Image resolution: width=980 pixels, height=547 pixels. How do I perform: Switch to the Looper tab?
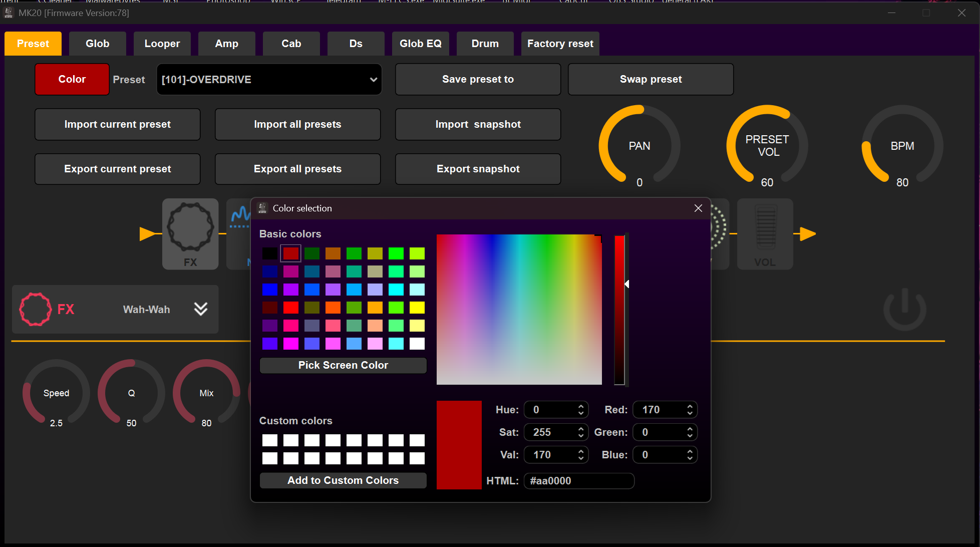162,44
